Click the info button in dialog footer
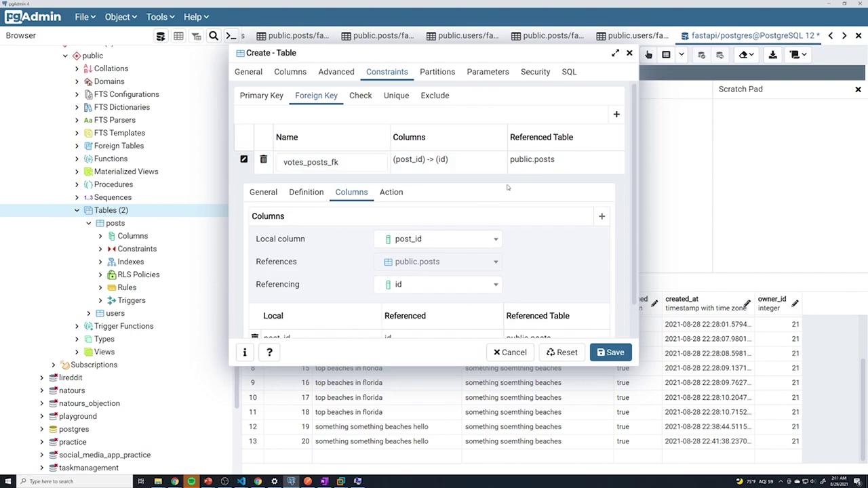Screen dimensions: 868x488 [x=245, y=352]
